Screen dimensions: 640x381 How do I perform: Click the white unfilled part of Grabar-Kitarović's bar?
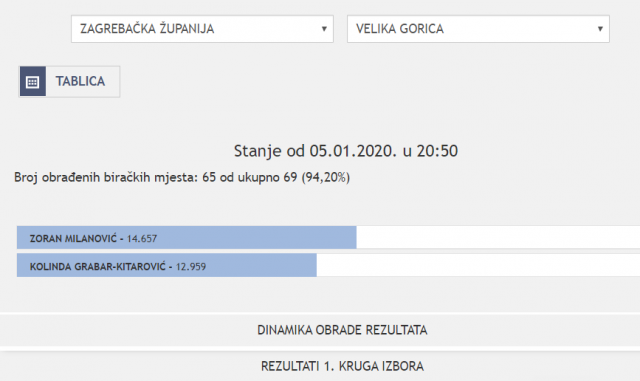(x=478, y=265)
